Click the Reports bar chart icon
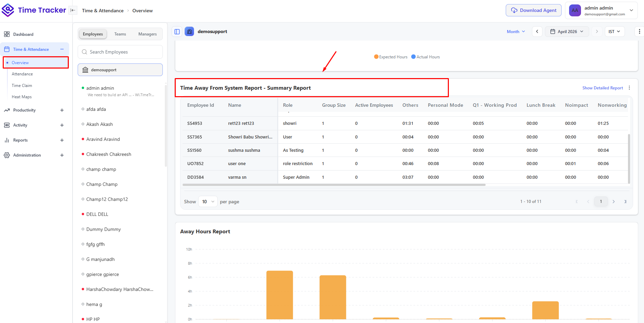 7,140
